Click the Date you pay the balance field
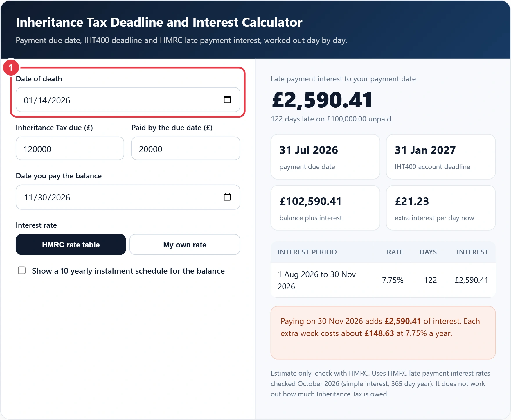Screen dimensions: 511x420 (x=128, y=197)
